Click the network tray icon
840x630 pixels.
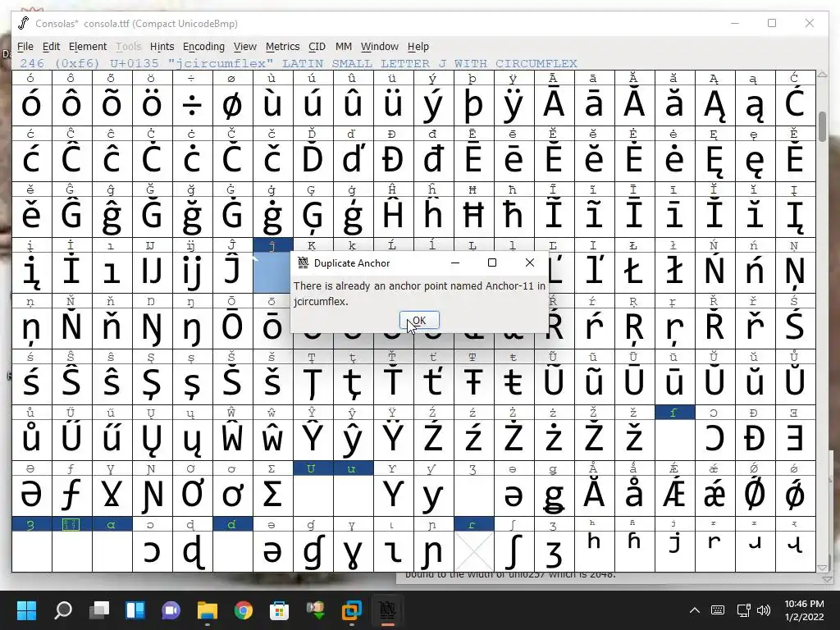[743, 609]
